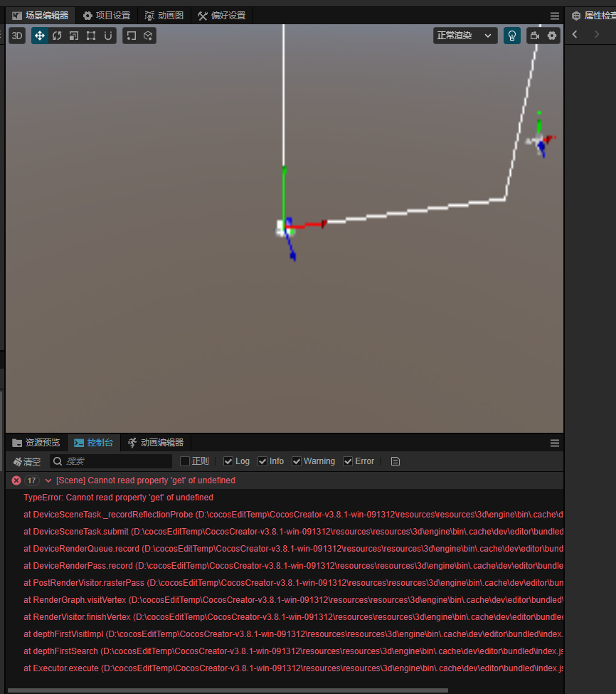Activate the magnet snap tool
616x694 pixels.
coord(108,36)
